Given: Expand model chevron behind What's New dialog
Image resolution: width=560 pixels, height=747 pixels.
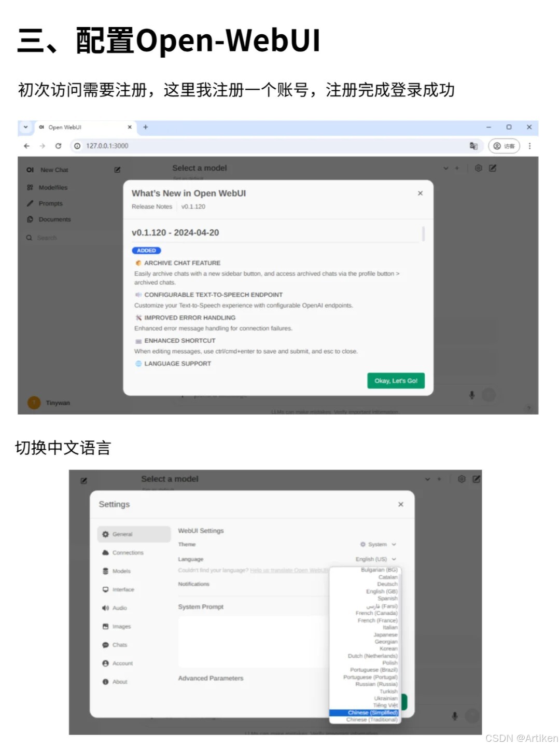Looking at the screenshot, I should pyautogui.click(x=446, y=168).
